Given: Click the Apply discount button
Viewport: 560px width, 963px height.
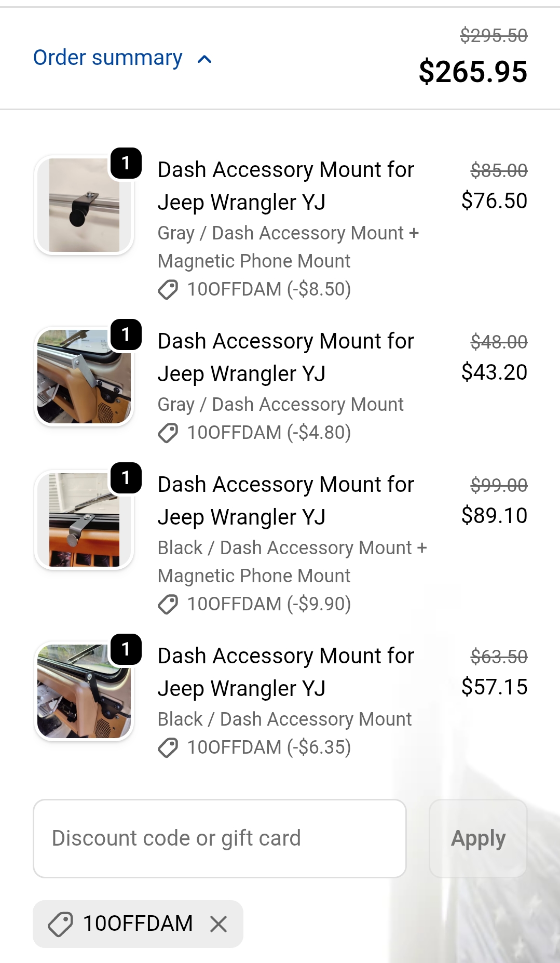Looking at the screenshot, I should [478, 838].
